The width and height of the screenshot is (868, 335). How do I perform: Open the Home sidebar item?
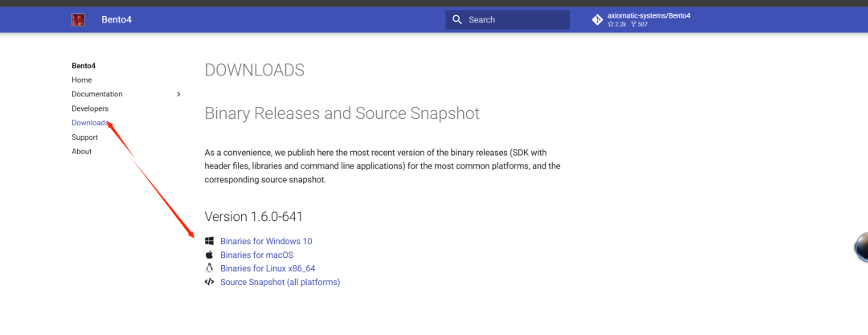82,80
